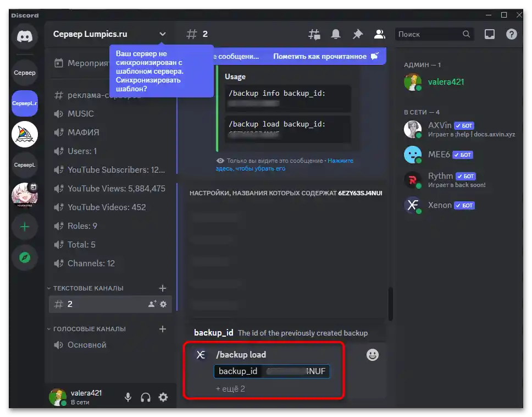Select the sailboat server icon
This screenshot has height=417, width=532.
(24, 134)
